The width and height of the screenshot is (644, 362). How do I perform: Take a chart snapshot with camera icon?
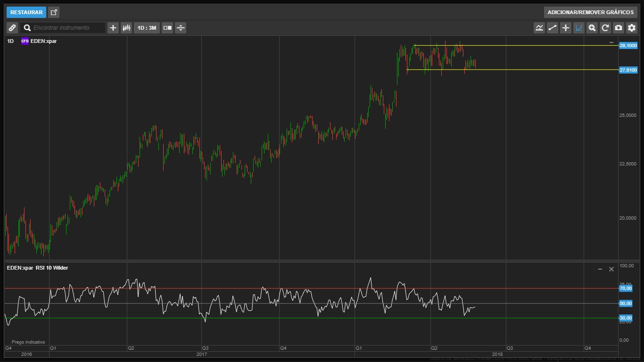tap(619, 28)
